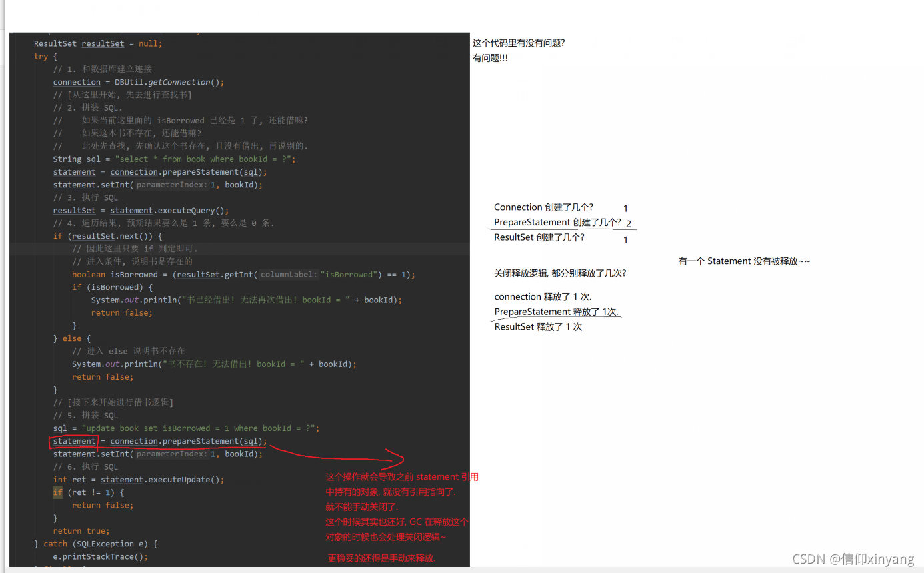Click comment "2. 拼装 SQL."
The height and width of the screenshot is (573, 924).
coord(88,107)
